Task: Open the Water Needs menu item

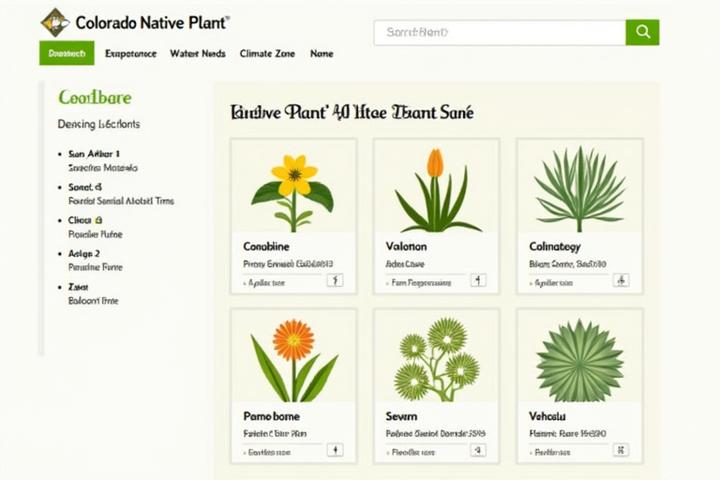Action: (x=197, y=53)
